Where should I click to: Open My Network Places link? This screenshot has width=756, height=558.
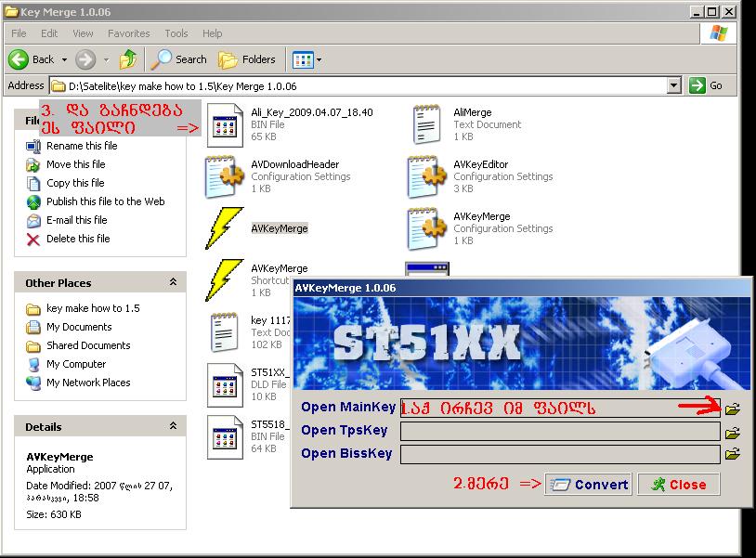click(x=88, y=383)
